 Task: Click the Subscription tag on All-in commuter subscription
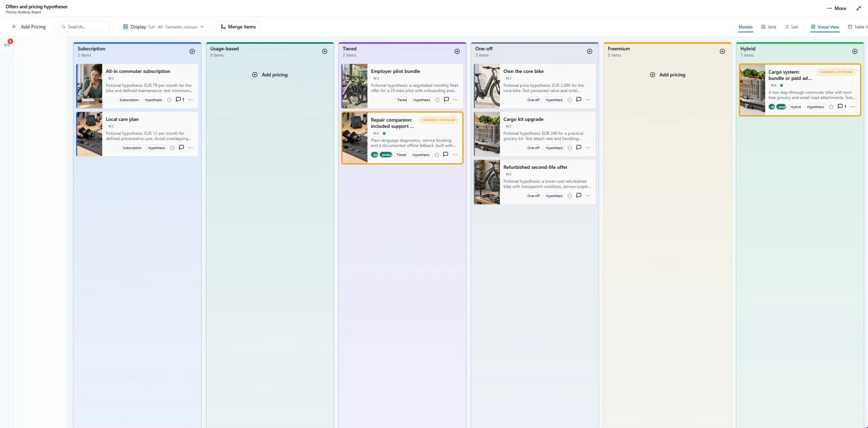[x=129, y=100]
